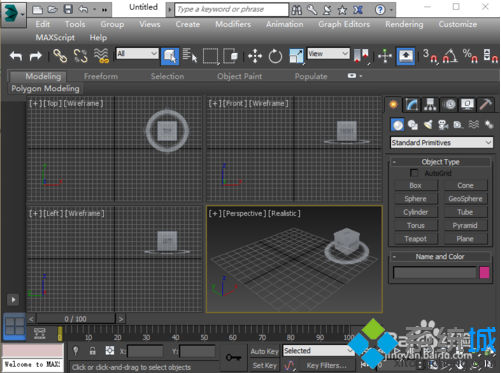
Task: Toggle Spinner Snap
Action: [x=490, y=56]
